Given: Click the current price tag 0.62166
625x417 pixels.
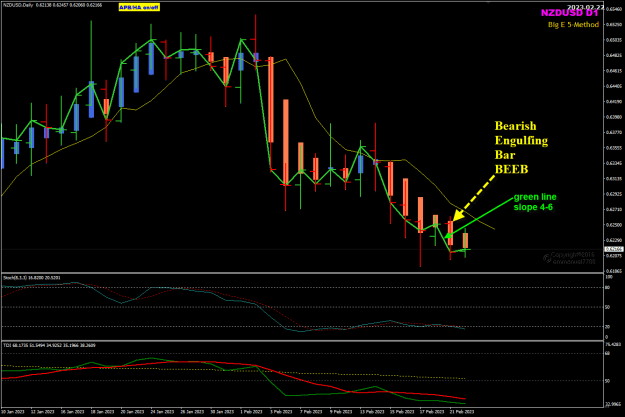Looking at the screenshot, I should tap(614, 249).
